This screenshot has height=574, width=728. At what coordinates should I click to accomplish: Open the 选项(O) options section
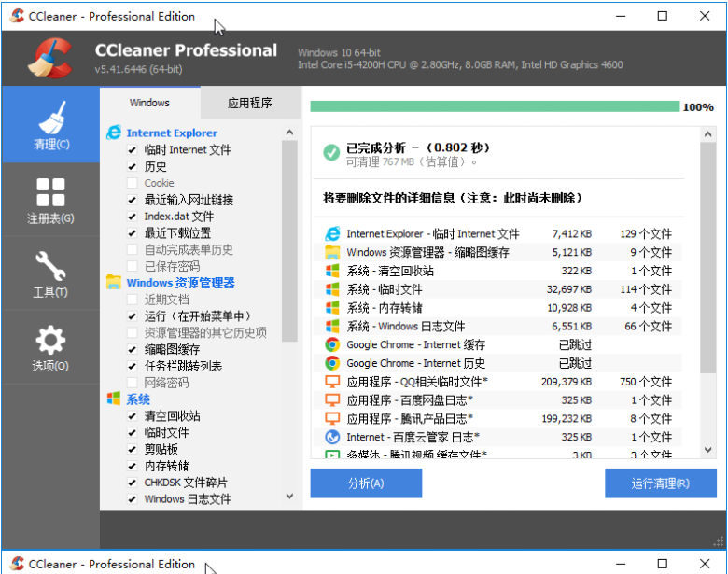[x=50, y=348]
